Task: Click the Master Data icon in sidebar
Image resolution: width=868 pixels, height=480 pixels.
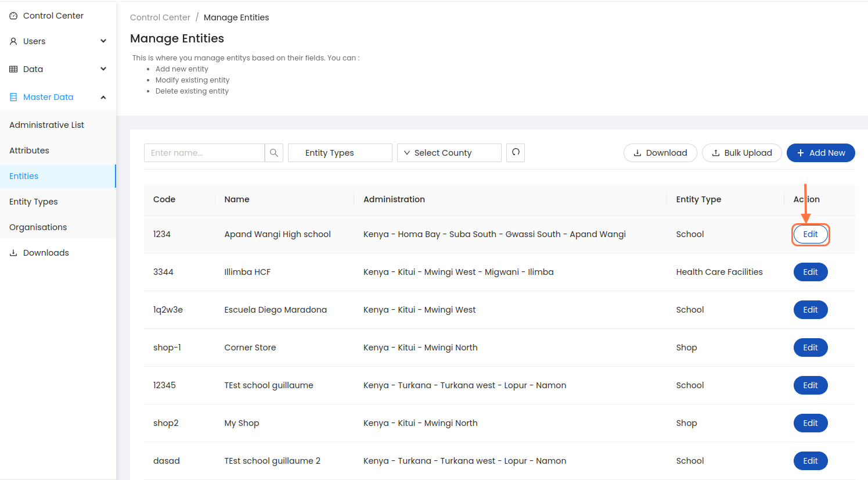Action: (x=13, y=97)
